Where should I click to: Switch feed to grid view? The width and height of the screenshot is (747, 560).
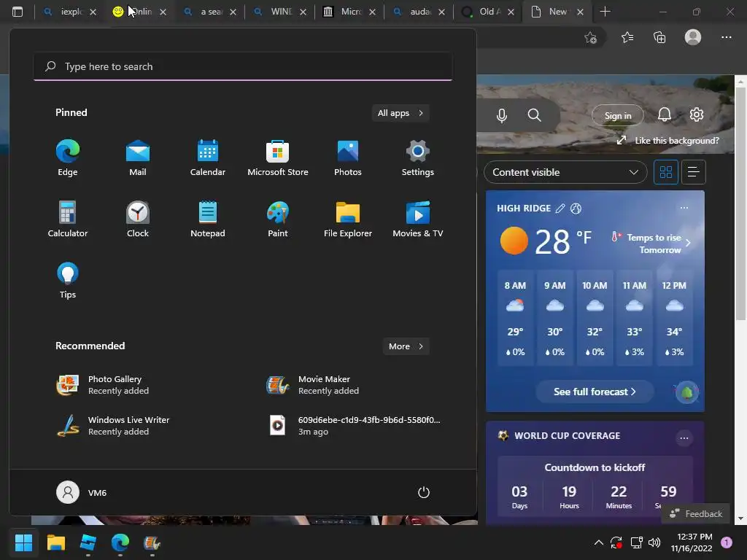click(x=666, y=172)
